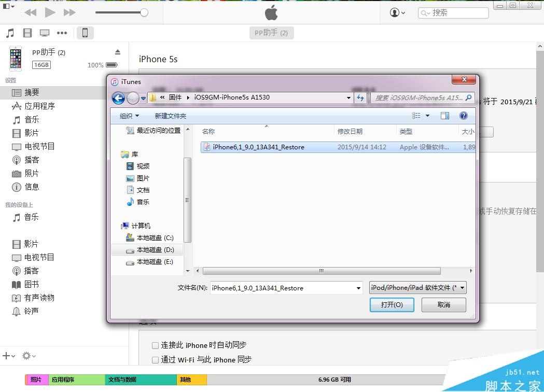Select 计算机 in navigation tree
The image size is (544, 392).
click(136, 226)
